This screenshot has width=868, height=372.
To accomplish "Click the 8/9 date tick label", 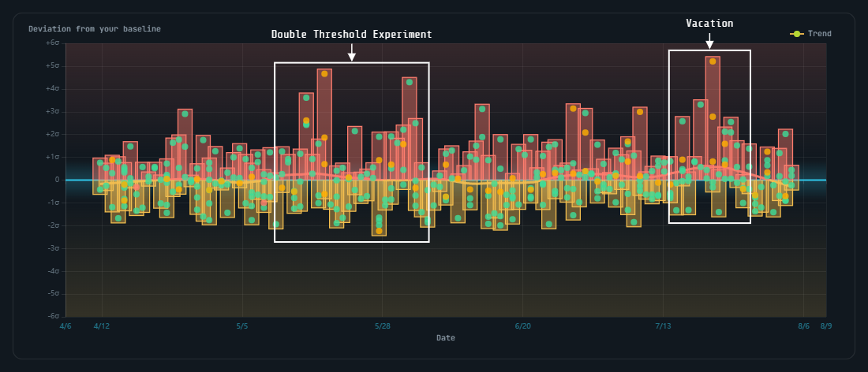I will pos(826,326).
